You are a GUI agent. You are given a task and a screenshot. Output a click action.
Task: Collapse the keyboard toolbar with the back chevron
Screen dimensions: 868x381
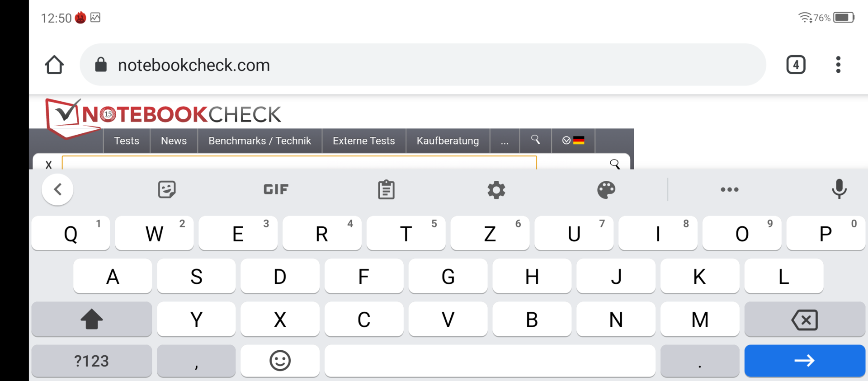point(57,189)
